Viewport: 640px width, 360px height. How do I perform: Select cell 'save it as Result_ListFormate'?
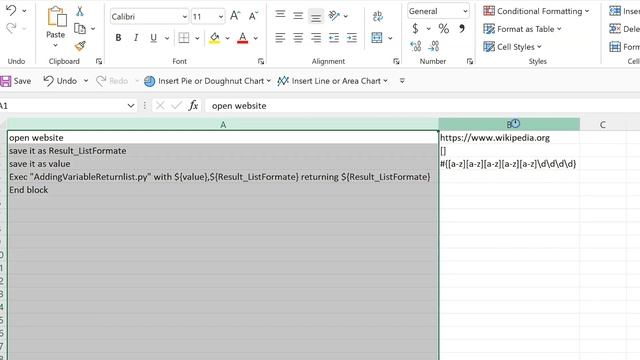click(223, 151)
